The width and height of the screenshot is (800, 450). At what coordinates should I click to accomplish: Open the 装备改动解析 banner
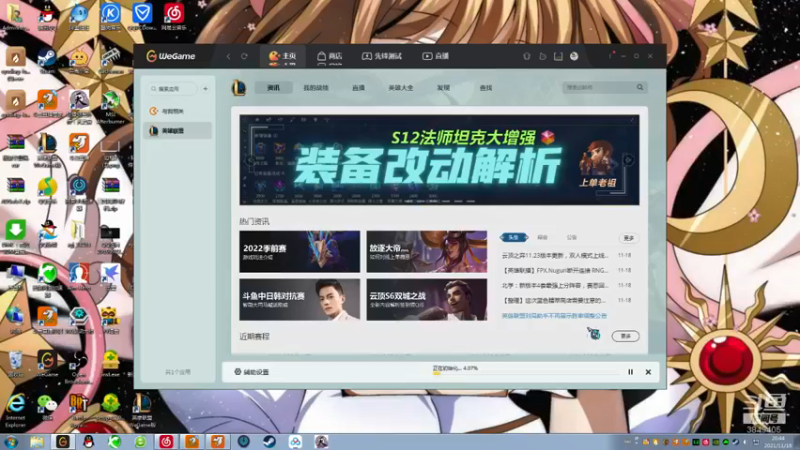(439, 160)
